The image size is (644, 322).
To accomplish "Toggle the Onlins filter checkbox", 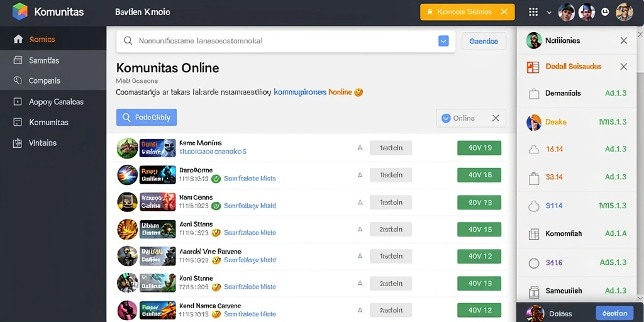I will point(446,118).
